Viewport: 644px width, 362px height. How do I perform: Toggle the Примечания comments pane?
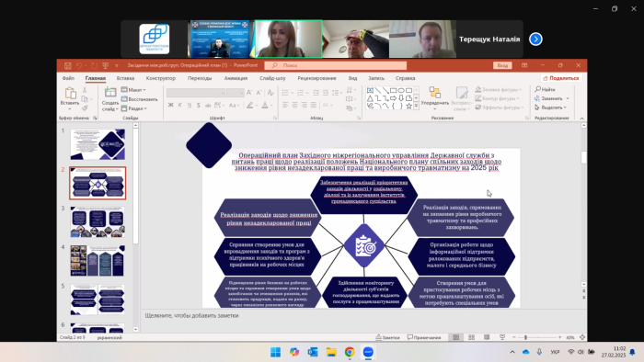click(x=424, y=337)
